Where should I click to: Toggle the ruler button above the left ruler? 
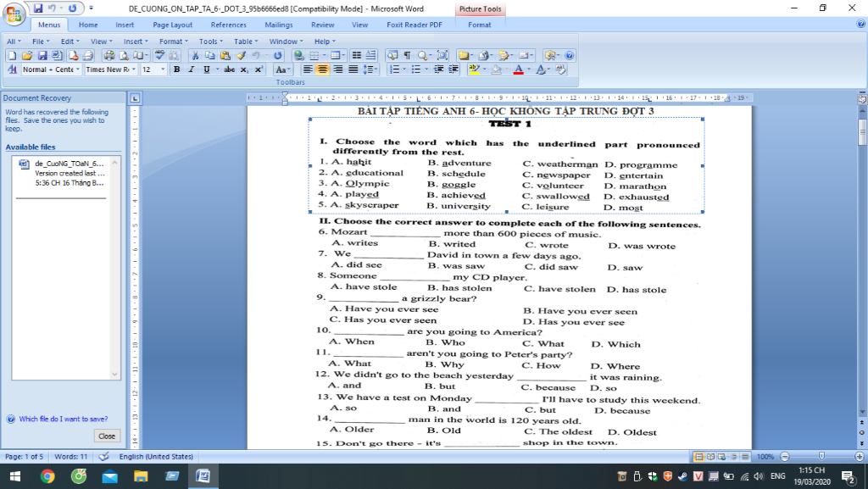coord(135,98)
